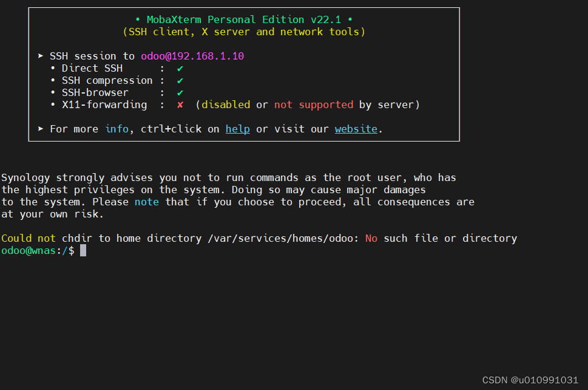
Task: Click the arrow bullet before "For more info"
Action: pos(41,129)
